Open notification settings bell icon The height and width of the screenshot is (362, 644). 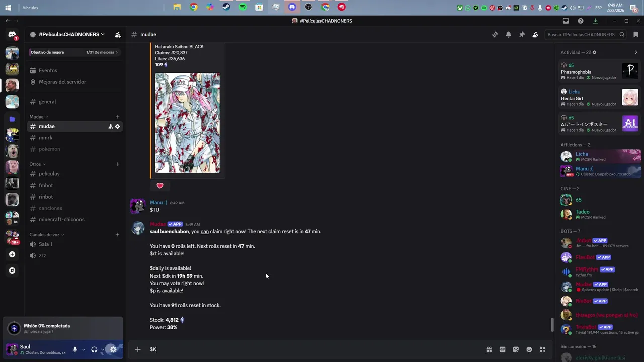pyautogui.click(x=508, y=35)
